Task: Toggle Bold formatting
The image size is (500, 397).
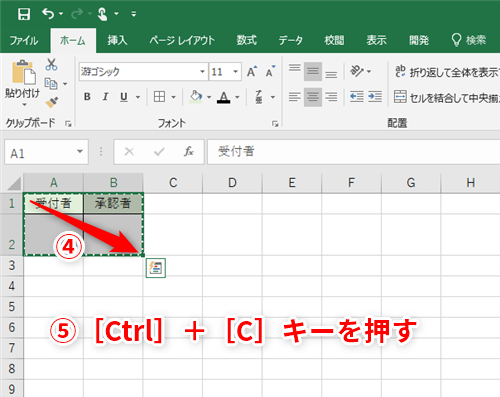Action: (x=87, y=97)
